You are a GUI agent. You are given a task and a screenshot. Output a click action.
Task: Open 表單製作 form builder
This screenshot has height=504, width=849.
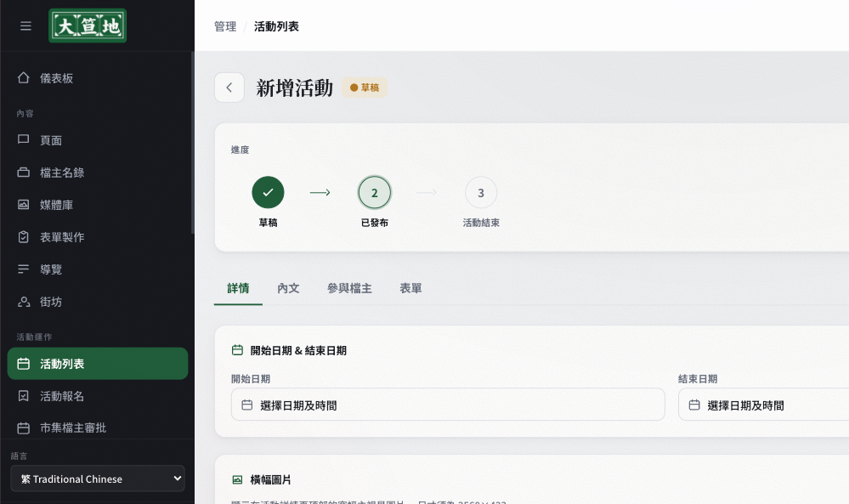pyautogui.click(x=98, y=237)
